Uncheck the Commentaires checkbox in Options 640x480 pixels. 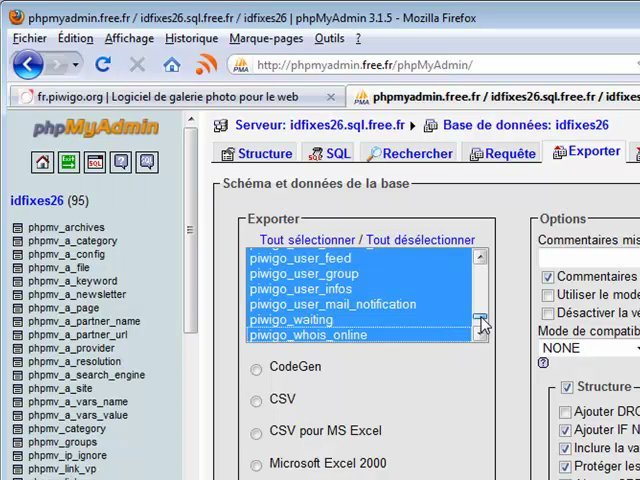pyautogui.click(x=547, y=277)
